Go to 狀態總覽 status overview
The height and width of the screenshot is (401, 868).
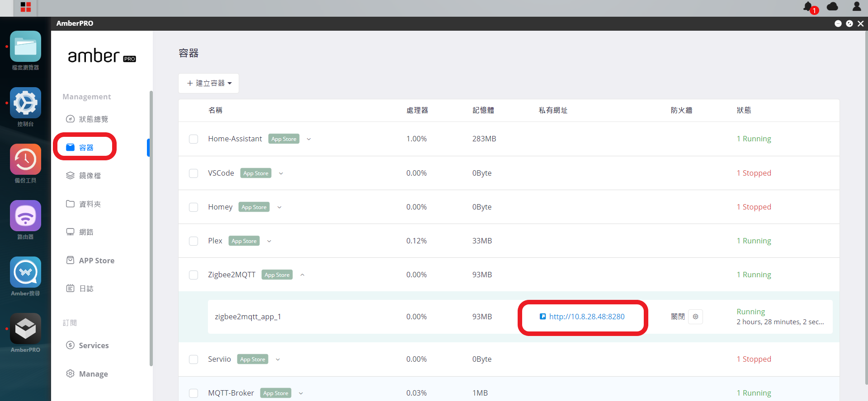[x=87, y=119]
